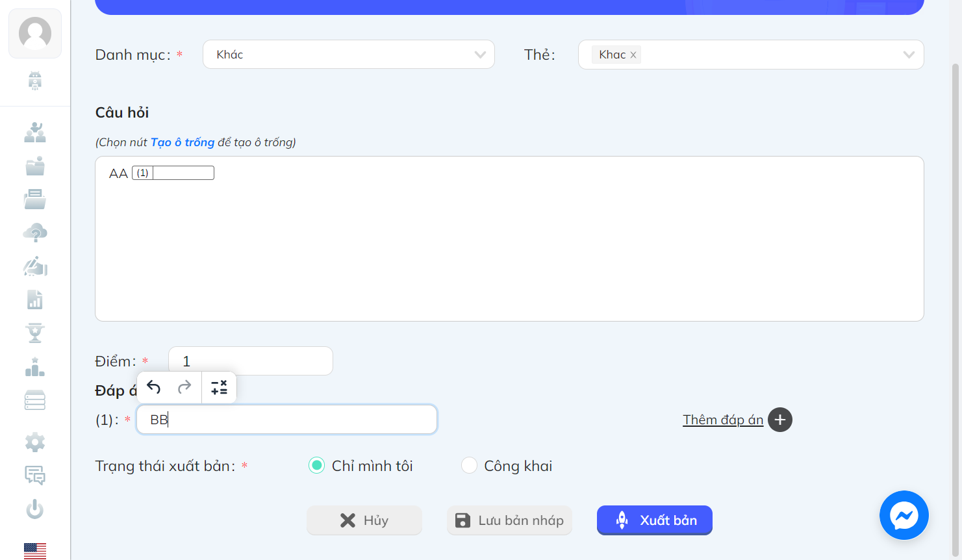Viewport: 962px width, 560px height.
Task: Click the answer (1) input with 'BB'
Action: tap(286, 419)
